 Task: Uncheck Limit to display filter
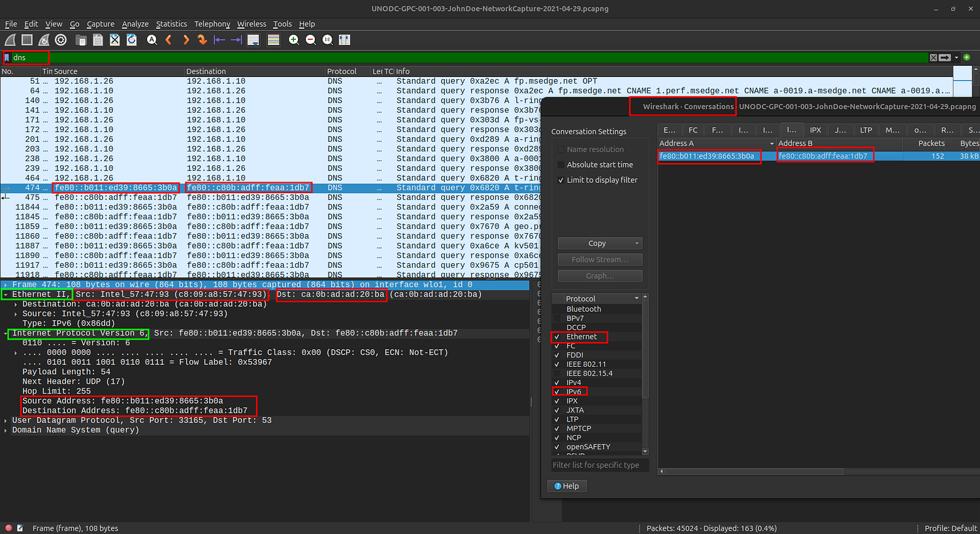click(561, 180)
